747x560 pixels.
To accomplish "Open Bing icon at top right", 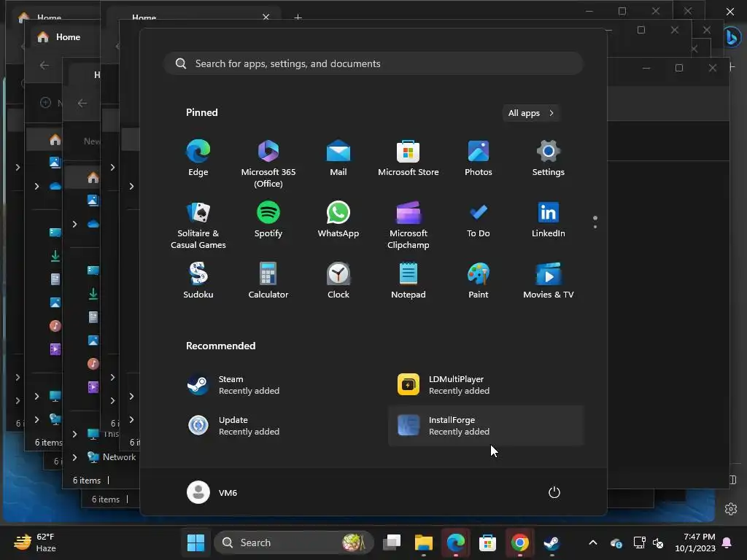I will pos(732,37).
